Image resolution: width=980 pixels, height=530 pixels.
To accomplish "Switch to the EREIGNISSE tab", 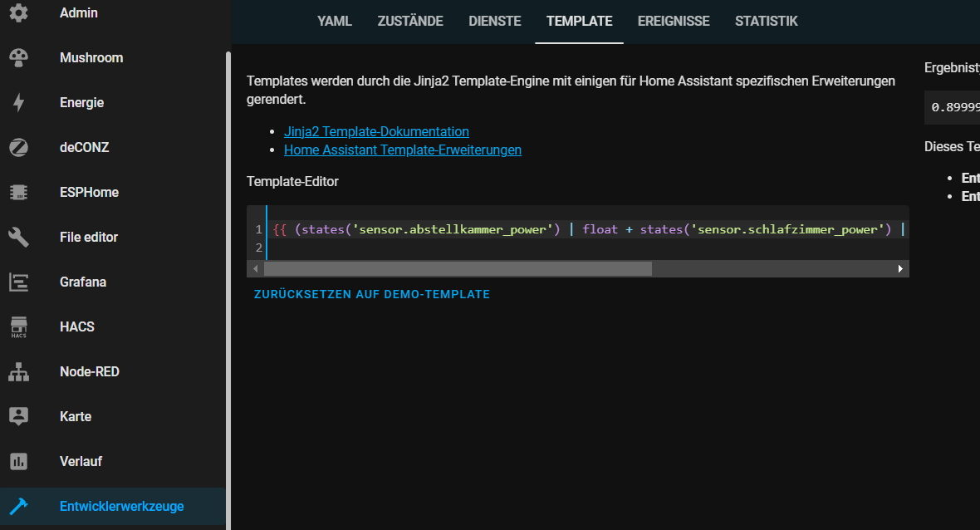I will (674, 22).
